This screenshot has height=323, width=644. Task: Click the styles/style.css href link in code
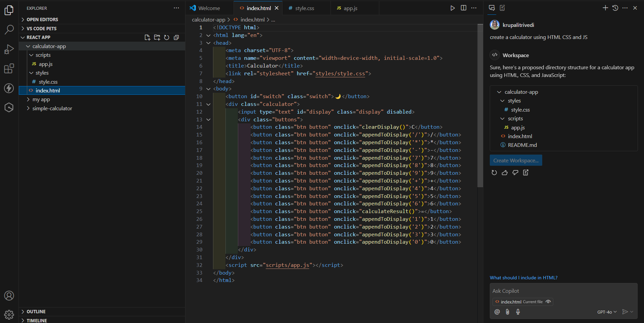340,74
